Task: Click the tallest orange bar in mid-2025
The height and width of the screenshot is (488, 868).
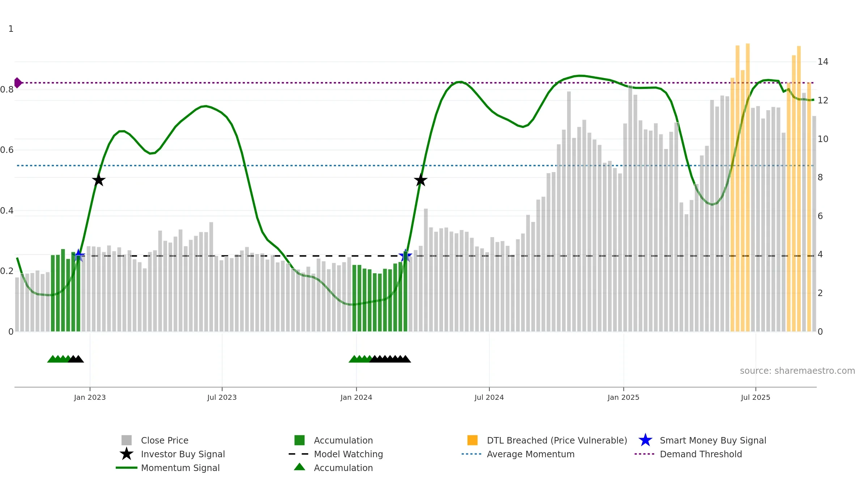Action: point(748,181)
